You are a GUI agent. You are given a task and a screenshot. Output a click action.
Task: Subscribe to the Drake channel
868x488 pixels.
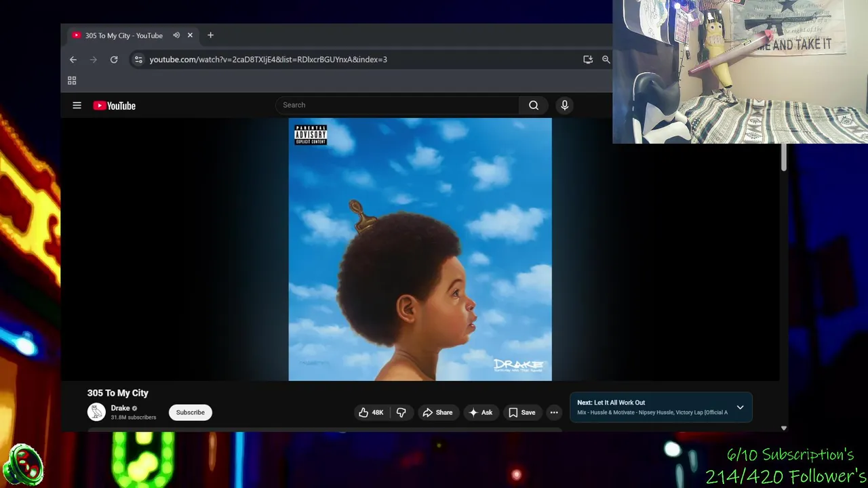tap(191, 412)
